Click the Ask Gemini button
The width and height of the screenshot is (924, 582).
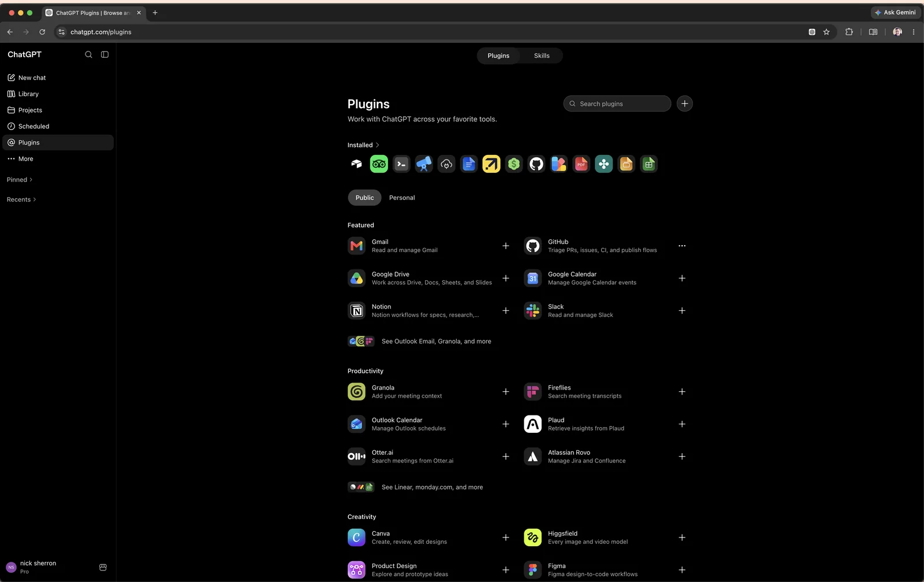coord(896,13)
